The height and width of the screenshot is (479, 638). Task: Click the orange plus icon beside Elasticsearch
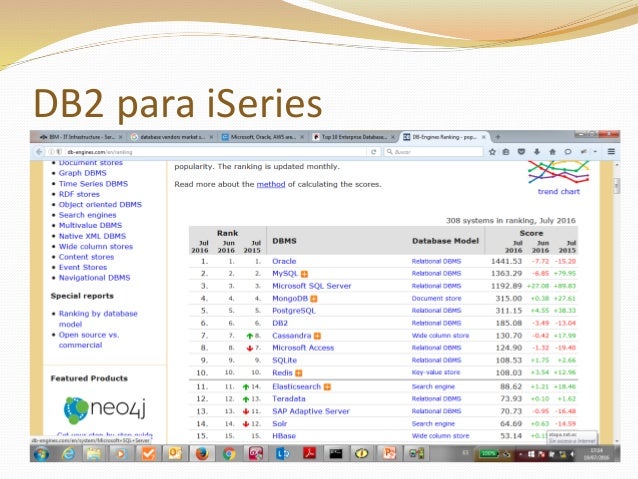327,387
